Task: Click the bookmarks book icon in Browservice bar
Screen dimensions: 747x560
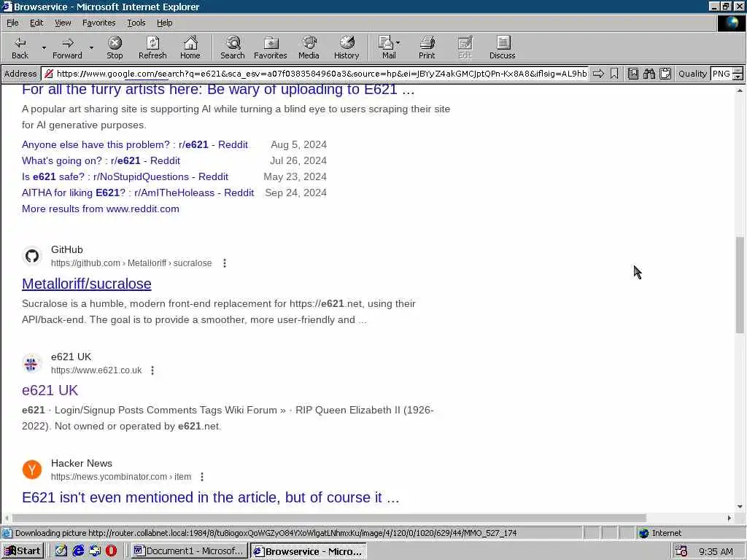Action: (633, 74)
